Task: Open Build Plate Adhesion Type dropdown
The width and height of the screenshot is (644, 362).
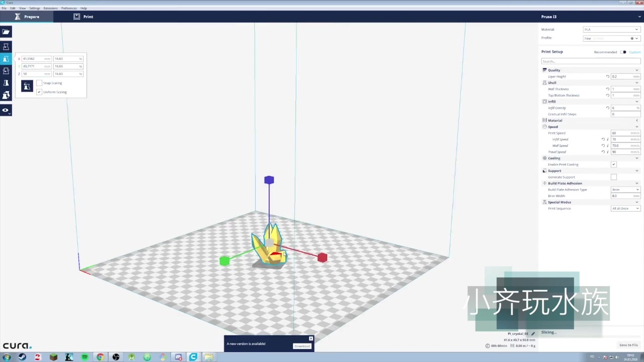Action: click(625, 190)
